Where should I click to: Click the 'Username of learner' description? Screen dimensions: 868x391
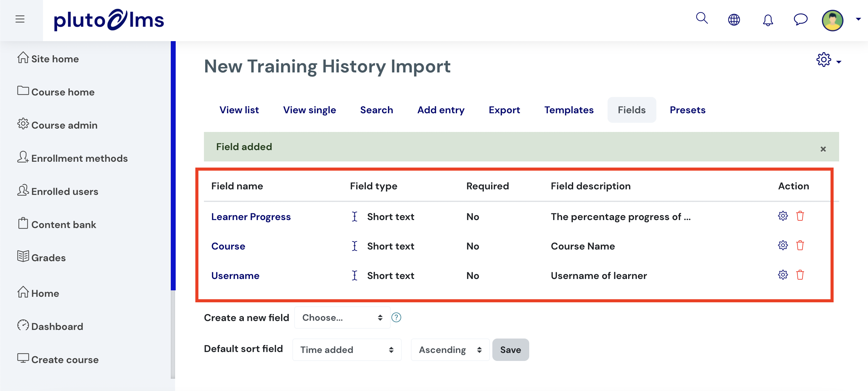(x=599, y=276)
